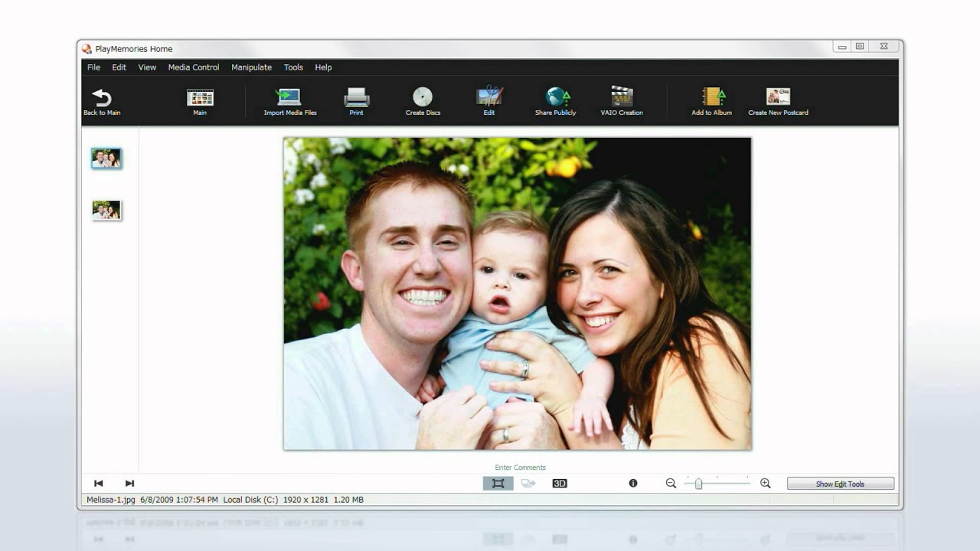Click the Import Media Files icon

click(289, 97)
